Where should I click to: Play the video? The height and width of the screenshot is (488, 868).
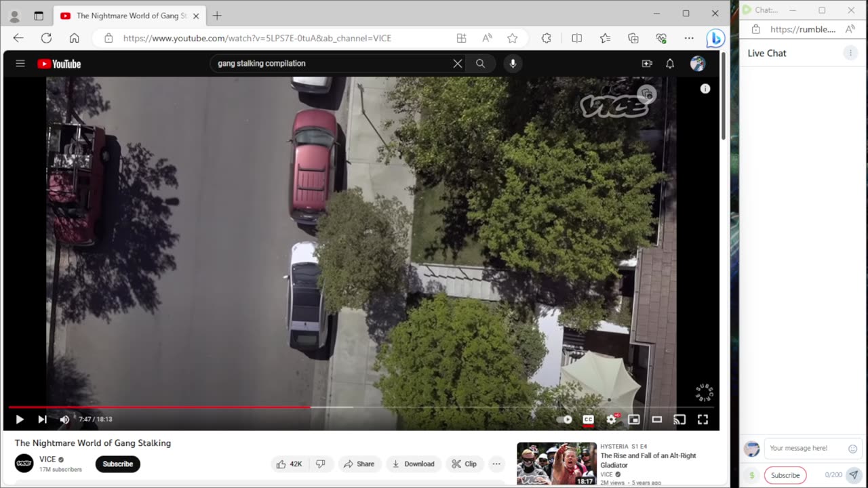[x=20, y=420]
